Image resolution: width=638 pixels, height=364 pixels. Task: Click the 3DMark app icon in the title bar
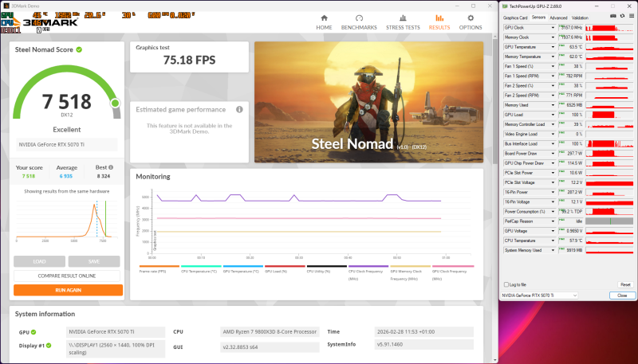[6, 6]
